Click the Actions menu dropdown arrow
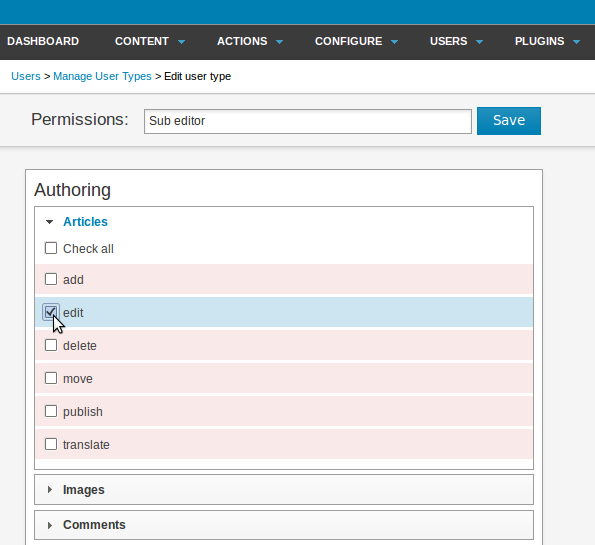The width and height of the screenshot is (595, 545). point(280,42)
